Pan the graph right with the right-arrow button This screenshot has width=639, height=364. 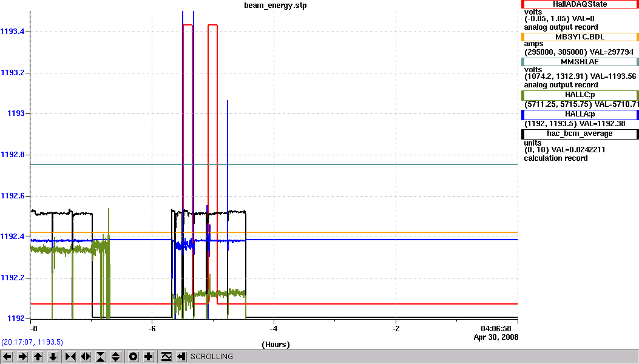[x=22, y=357]
